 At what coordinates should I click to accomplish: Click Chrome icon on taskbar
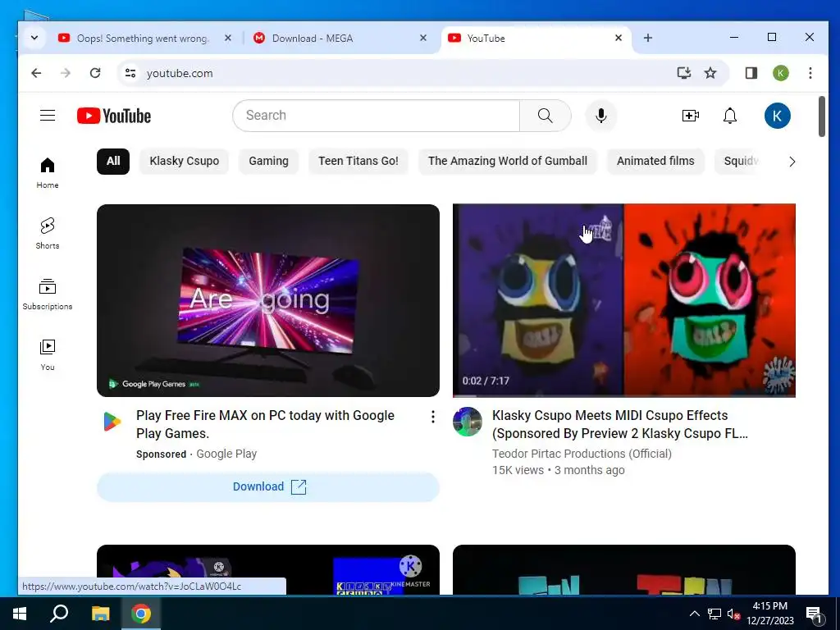point(141,614)
